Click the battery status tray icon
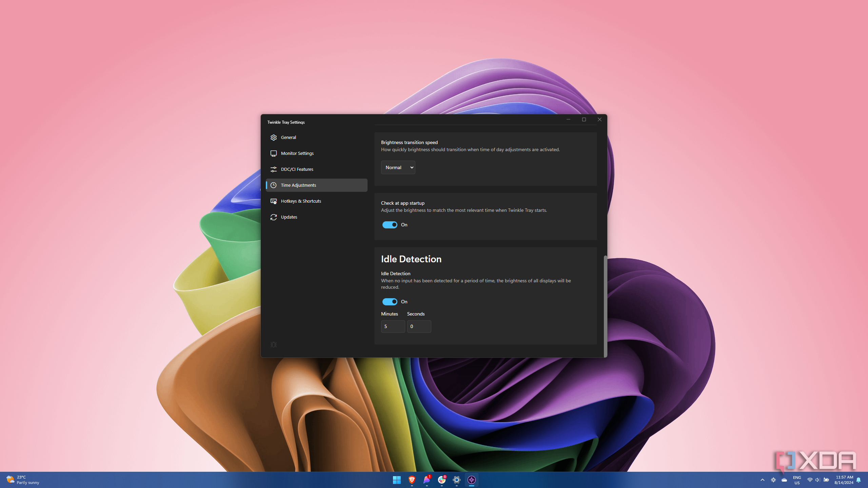Image resolution: width=868 pixels, height=488 pixels. tap(826, 480)
